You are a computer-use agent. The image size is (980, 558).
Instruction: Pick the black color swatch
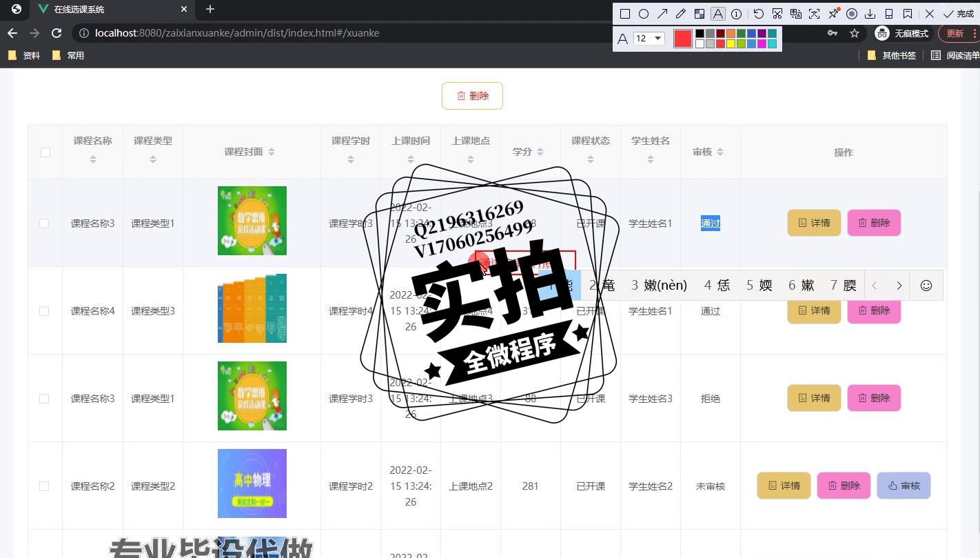click(x=700, y=33)
